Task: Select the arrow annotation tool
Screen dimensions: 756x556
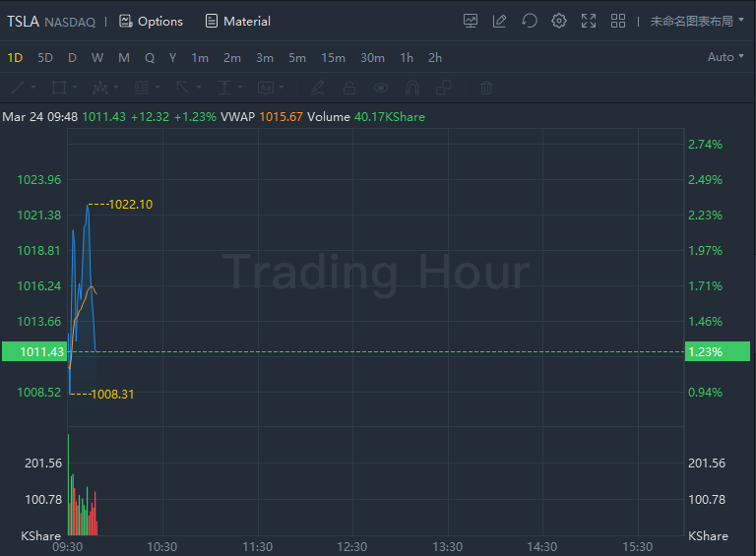Action: 183,88
